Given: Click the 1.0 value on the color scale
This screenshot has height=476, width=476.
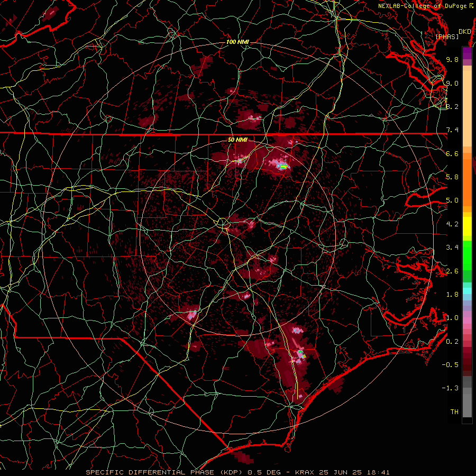Looking at the screenshot, I should [x=452, y=318].
